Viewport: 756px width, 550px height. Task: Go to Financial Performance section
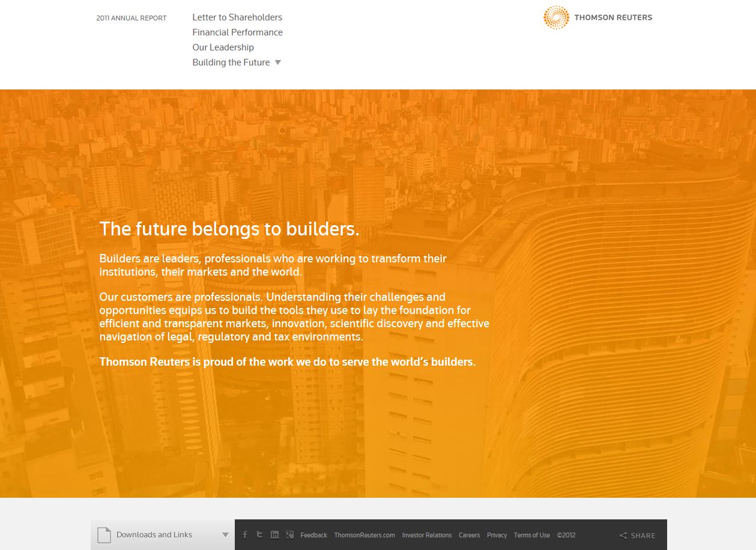[x=237, y=32]
